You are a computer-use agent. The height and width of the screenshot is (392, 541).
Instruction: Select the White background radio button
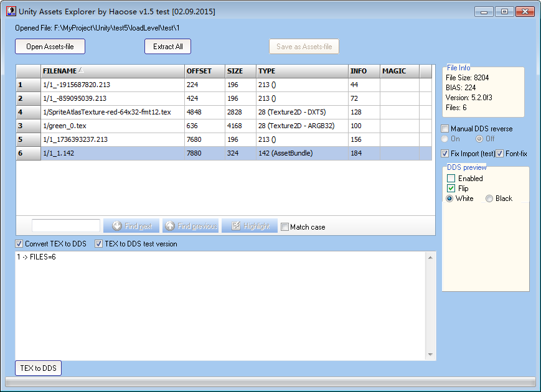[449, 198]
